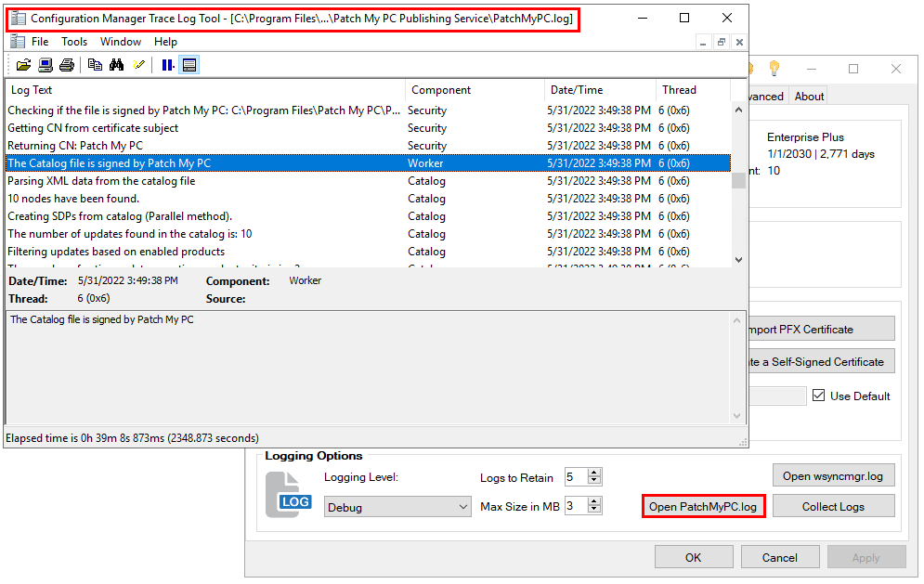
Task: Select 'The Catalog file is signed by Patch My PC' row
Action: coord(369,163)
